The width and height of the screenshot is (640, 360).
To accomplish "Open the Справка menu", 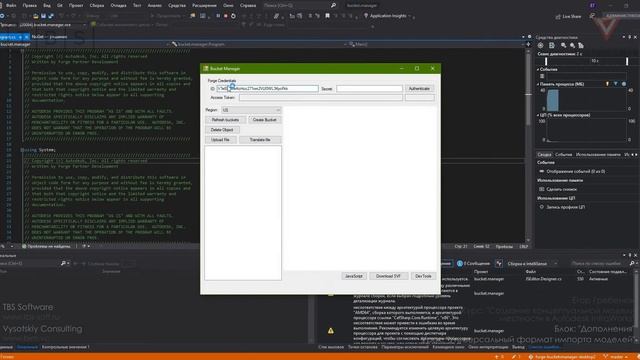I will [x=248, y=6].
